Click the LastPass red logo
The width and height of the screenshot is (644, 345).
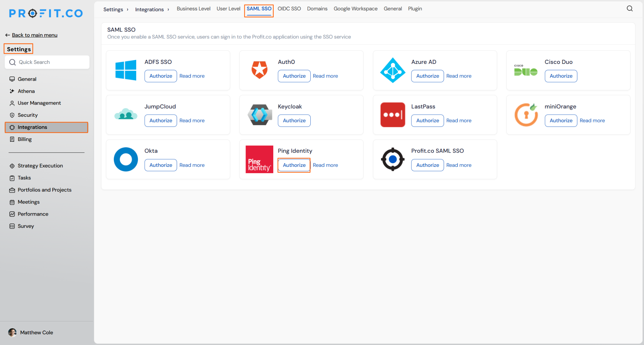pos(393,115)
